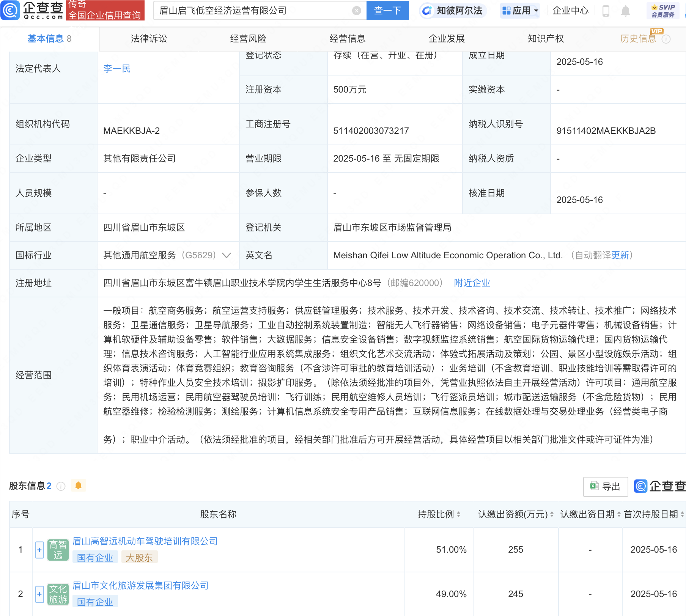The image size is (686, 616).
Task: Switch to 法律诉讼 tab
Action: click(149, 39)
